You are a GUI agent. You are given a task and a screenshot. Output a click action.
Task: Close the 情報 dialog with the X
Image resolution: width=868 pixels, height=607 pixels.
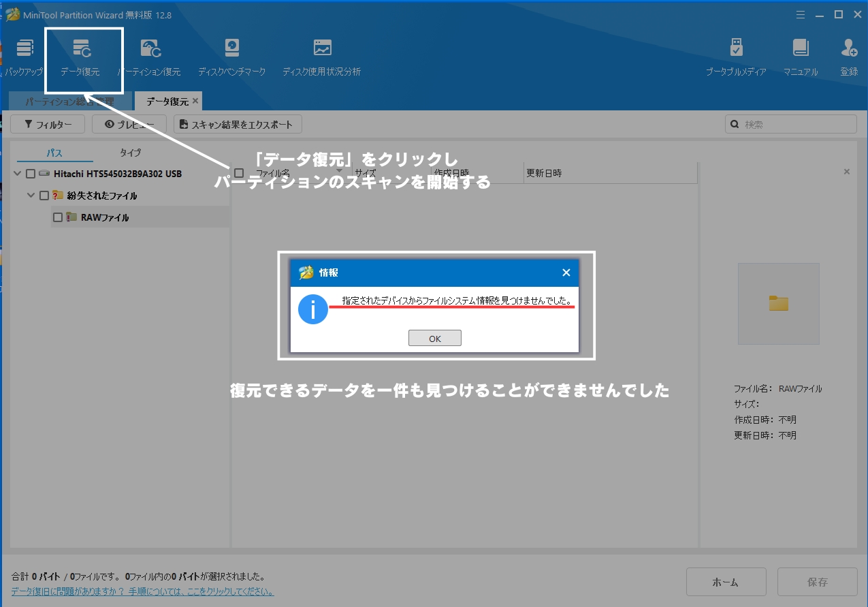point(566,273)
